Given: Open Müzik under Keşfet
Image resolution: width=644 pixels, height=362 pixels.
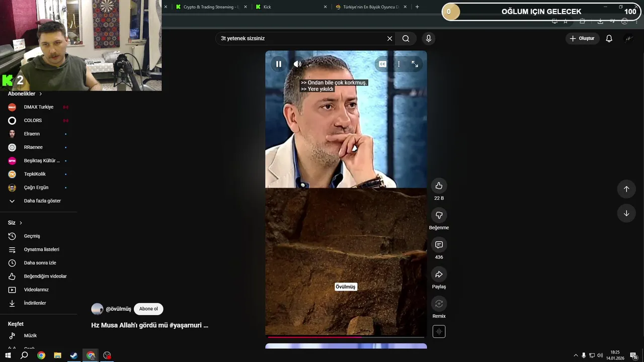Looking at the screenshot, I should [39, 336].
